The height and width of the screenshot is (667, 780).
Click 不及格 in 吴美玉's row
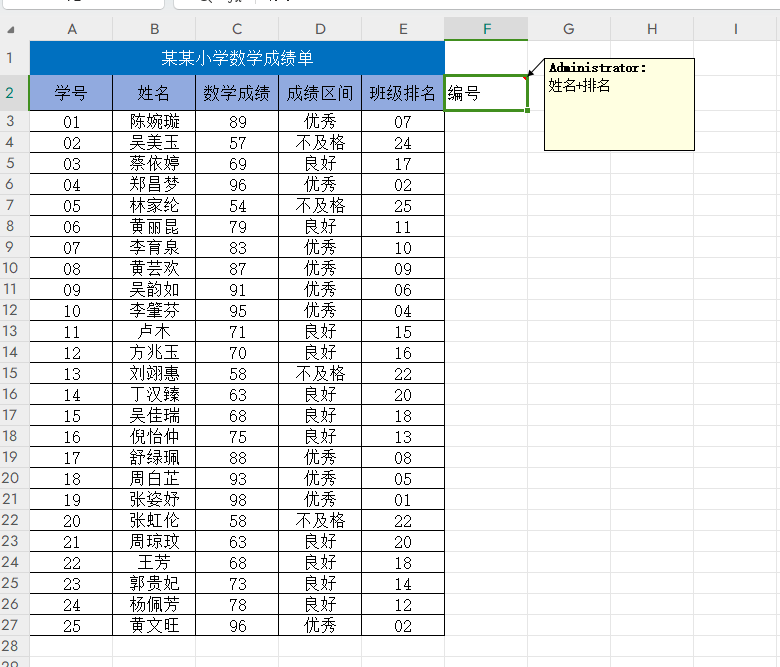[320, 143]
